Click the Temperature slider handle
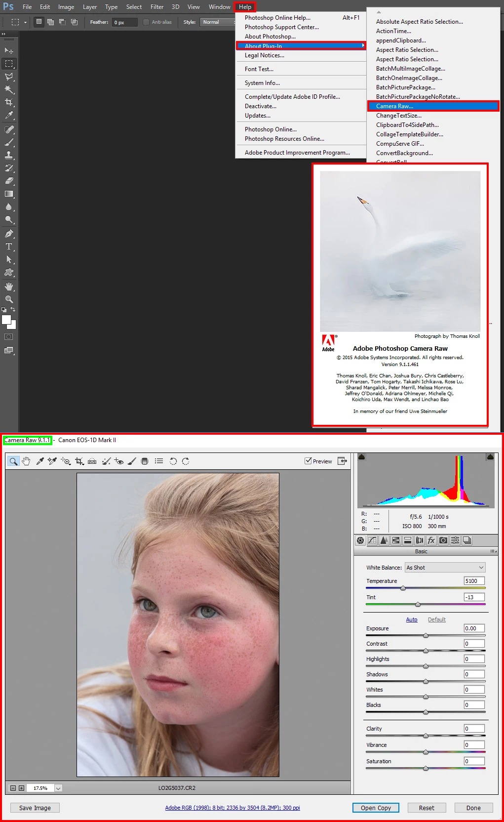This screenshot has width=504, height=822. click(403, 588)
